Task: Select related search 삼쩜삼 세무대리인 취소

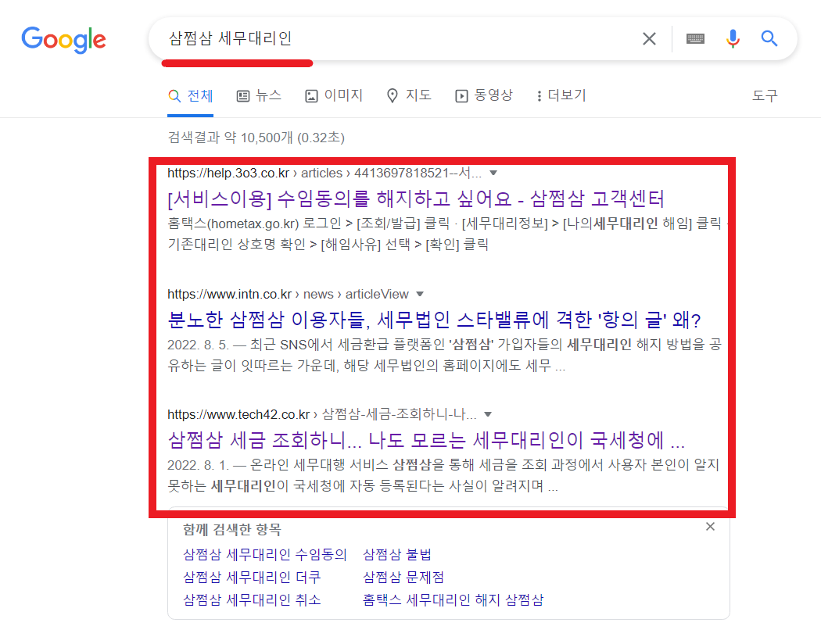Action: (252, 599)
